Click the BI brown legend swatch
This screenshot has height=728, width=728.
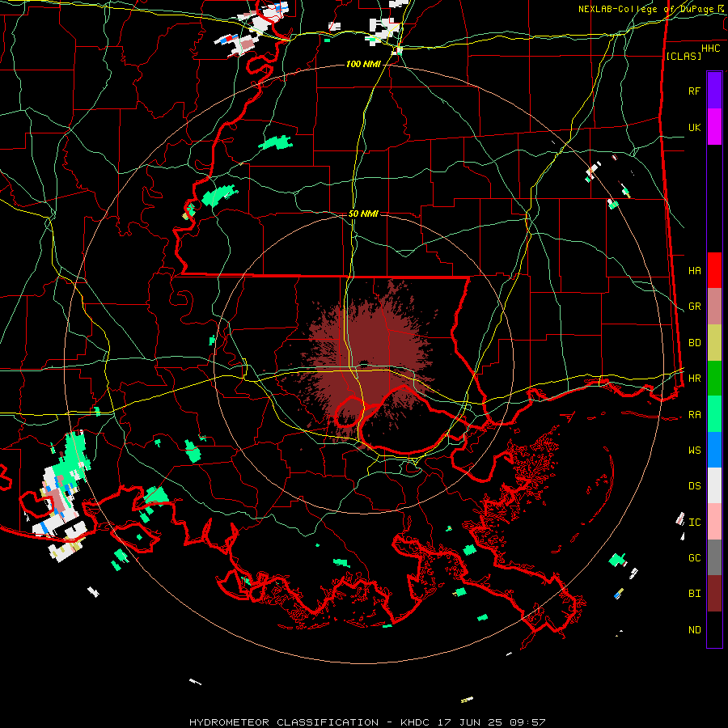pos(714,594)
